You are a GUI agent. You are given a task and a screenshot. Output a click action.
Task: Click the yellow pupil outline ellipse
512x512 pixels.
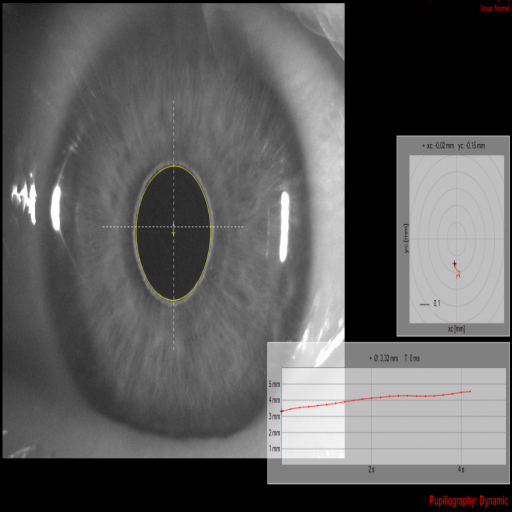[x=173, y=233]
